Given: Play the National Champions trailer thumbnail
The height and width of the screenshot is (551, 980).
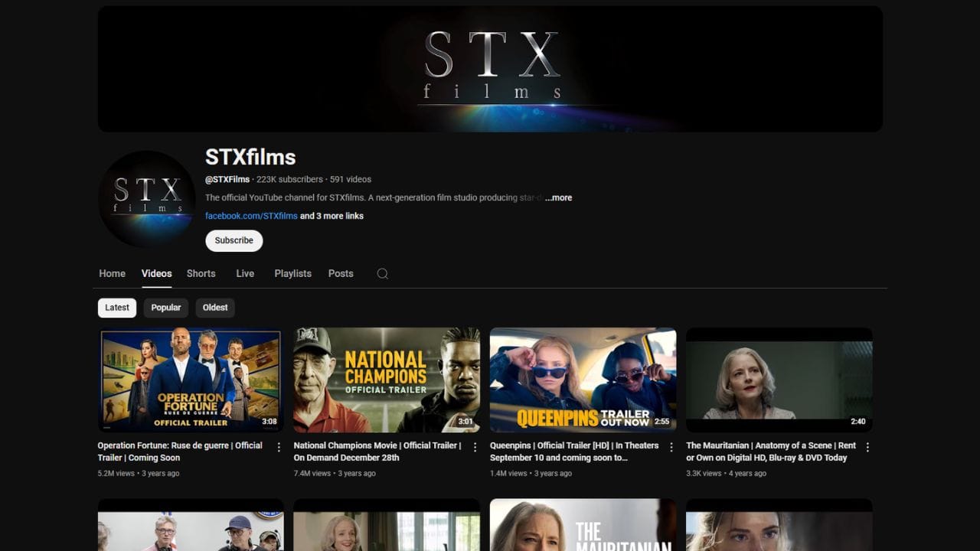Looking at the screenshot, I should [x=387, y=380].
